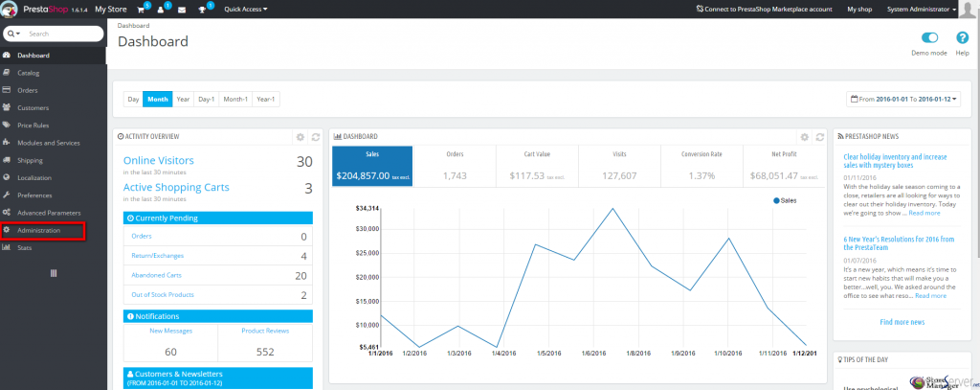
Task: Open the Active Shopping Carts link
Action: click(176, 187)
